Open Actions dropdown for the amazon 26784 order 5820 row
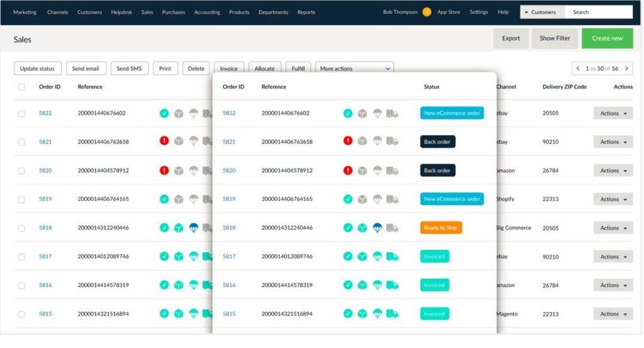This screenshot has width=644, height=348. pos(613,171)
